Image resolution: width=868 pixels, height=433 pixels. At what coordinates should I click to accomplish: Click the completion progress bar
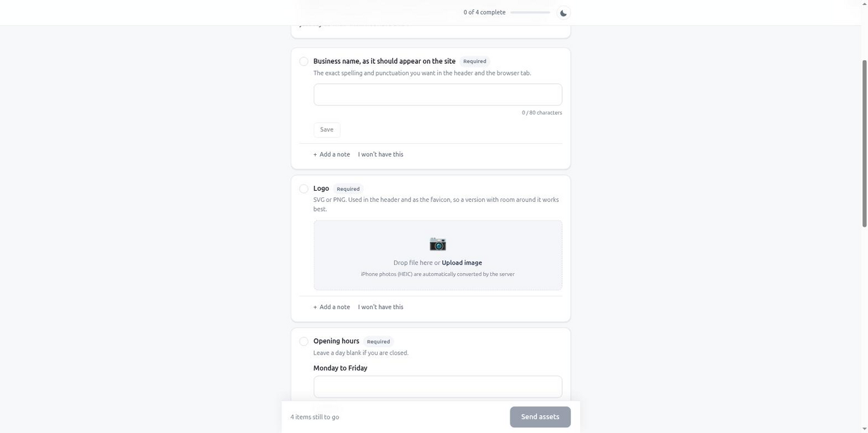coord(530,12)
